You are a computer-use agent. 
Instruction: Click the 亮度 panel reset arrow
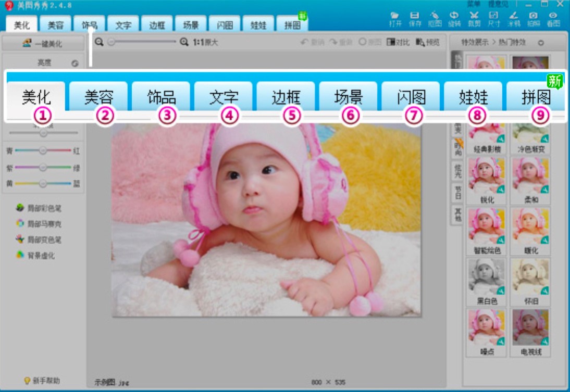click(75, 64)
